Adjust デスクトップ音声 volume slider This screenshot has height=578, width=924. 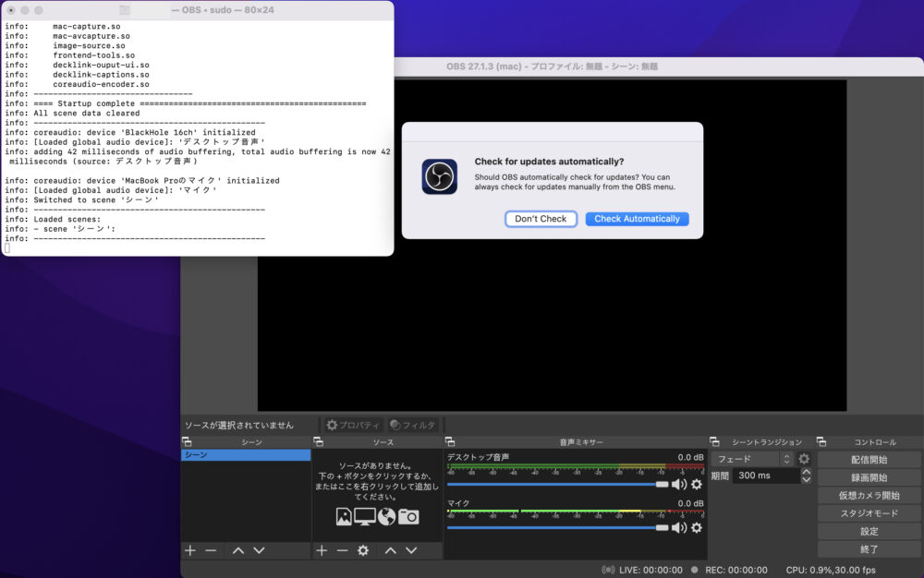pyautogui.click(x=557, y=485)
